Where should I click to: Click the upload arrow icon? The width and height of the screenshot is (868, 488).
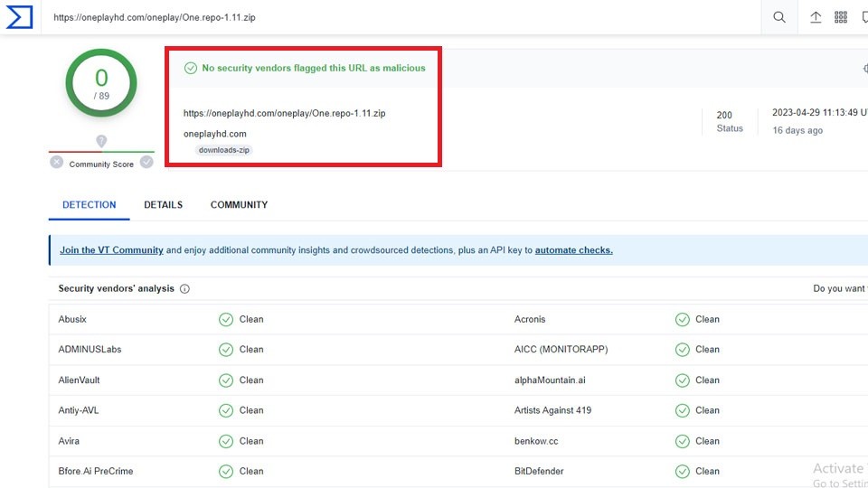[816, 17]
